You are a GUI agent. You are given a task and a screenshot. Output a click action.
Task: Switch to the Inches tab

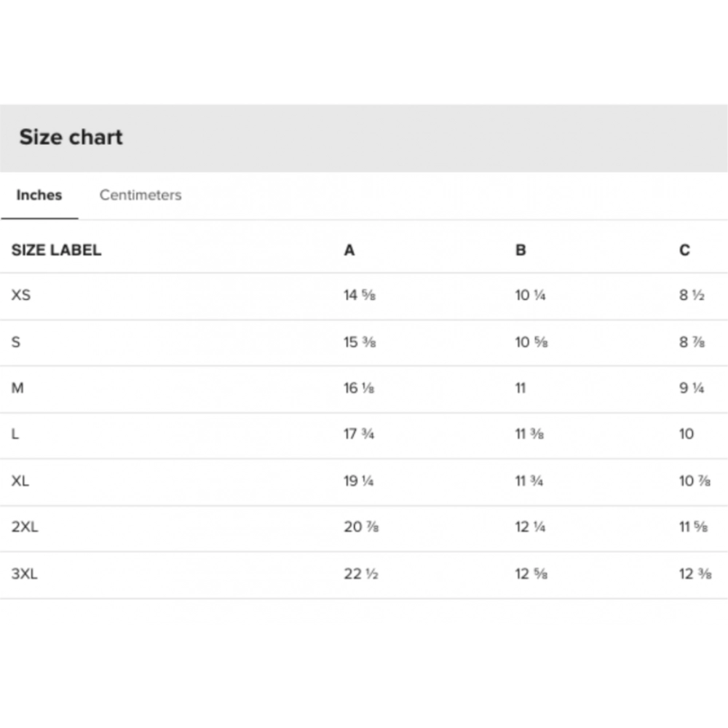39,195
